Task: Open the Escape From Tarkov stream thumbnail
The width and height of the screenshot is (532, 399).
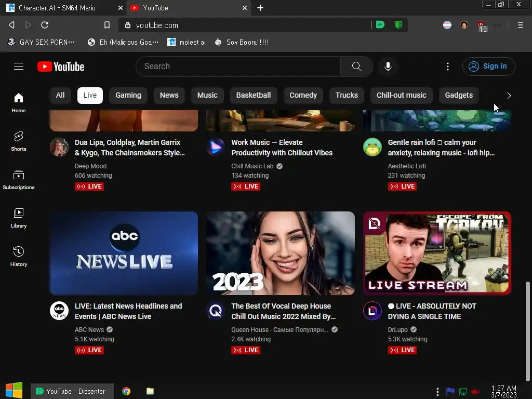Action: click(437, 254)
